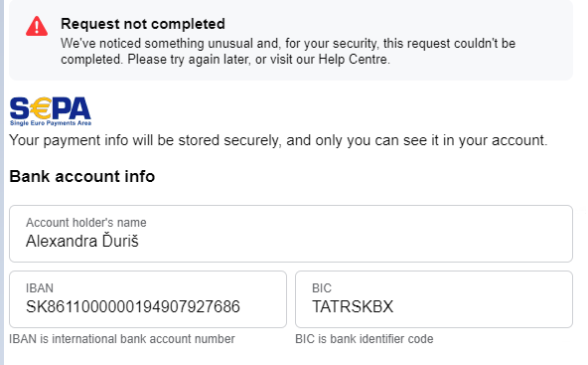The width and height of the screenshot is (588, 365).
Task: Click the small "IBAN" label inside the field
Action: (x=40, y=288)
